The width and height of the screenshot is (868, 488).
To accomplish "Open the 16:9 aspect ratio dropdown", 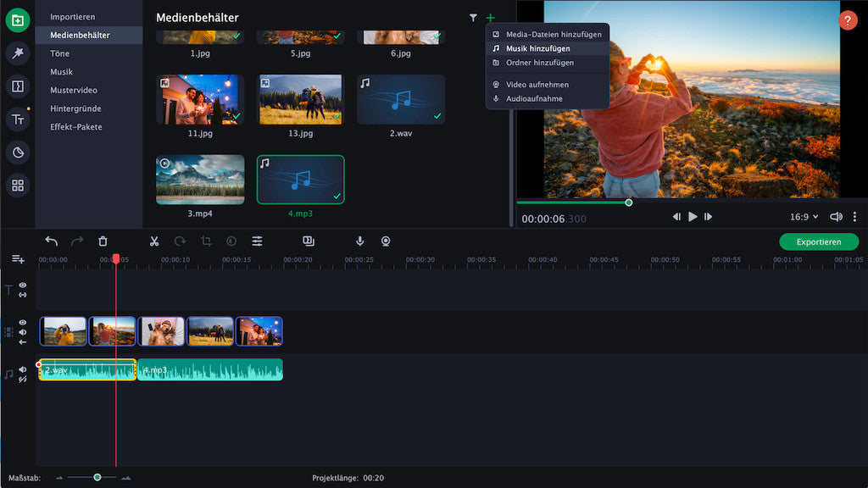I will tap(804, 217).
